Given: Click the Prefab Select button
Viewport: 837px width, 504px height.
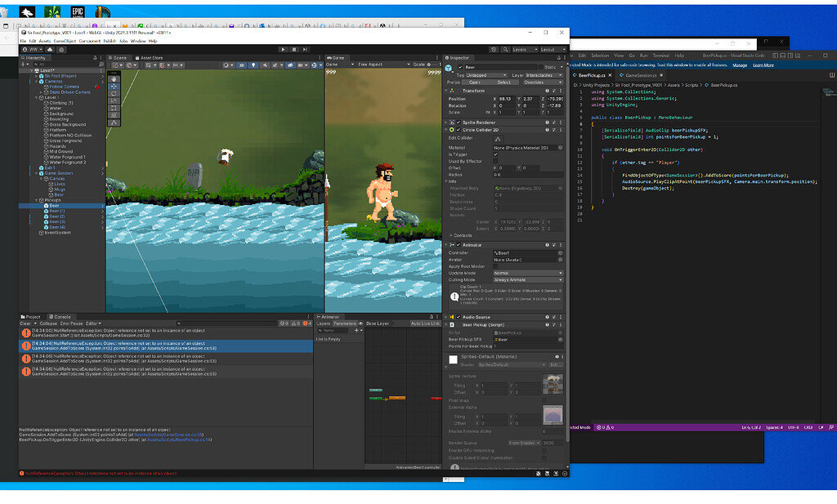Looking at the screenshot, I should click(504, 82).
